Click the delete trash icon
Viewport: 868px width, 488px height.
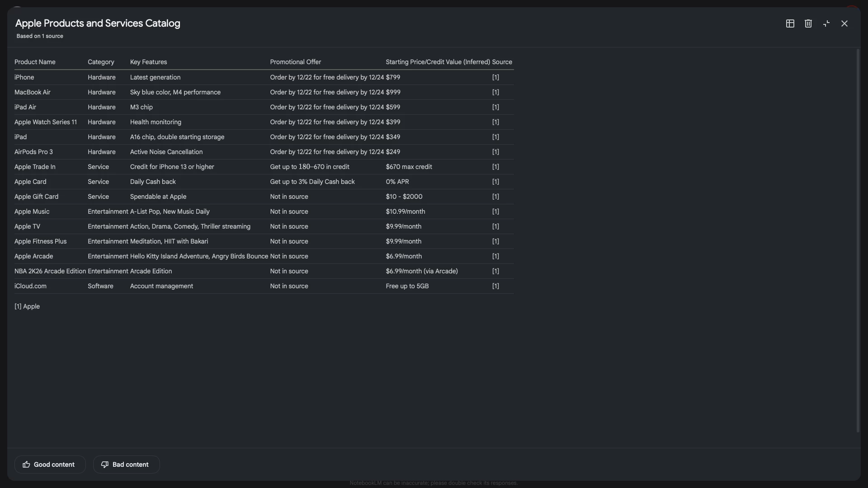tap(808, 23)
